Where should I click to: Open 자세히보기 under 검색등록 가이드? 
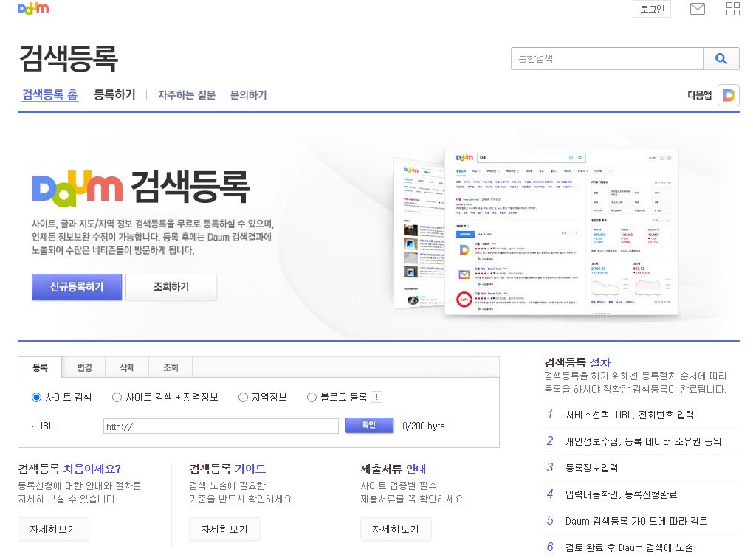(x=224, y=529)
